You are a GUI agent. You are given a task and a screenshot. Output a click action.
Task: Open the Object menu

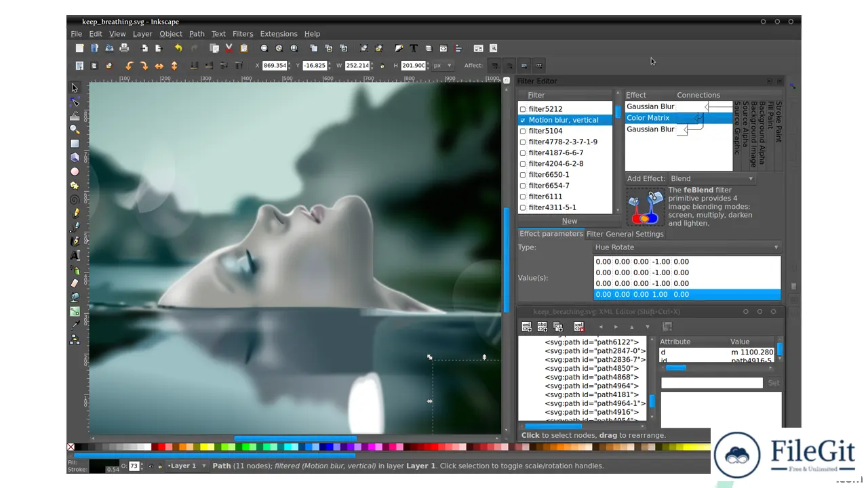pos(171,34)
